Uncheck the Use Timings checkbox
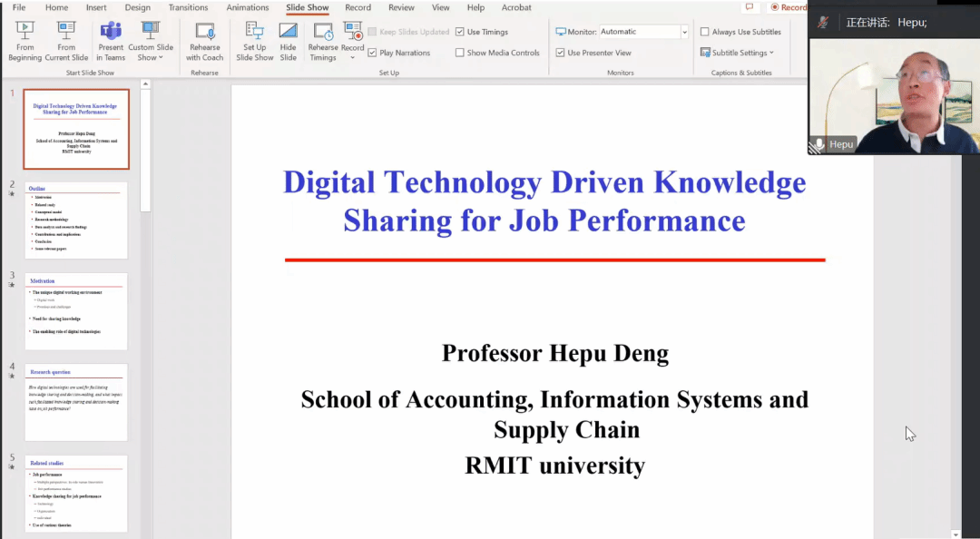 tap(460, 32)
